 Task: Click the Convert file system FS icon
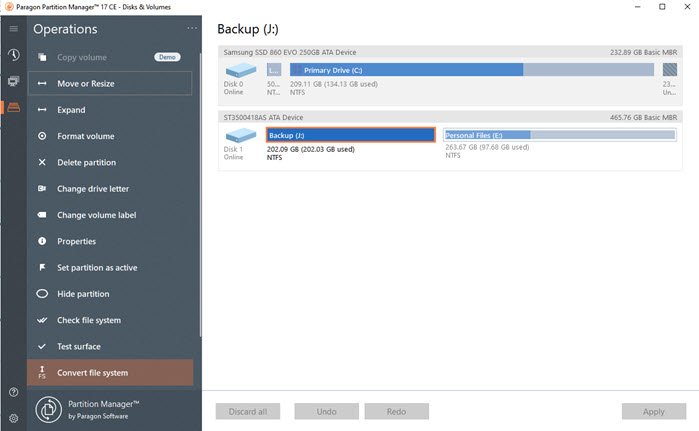42,372
